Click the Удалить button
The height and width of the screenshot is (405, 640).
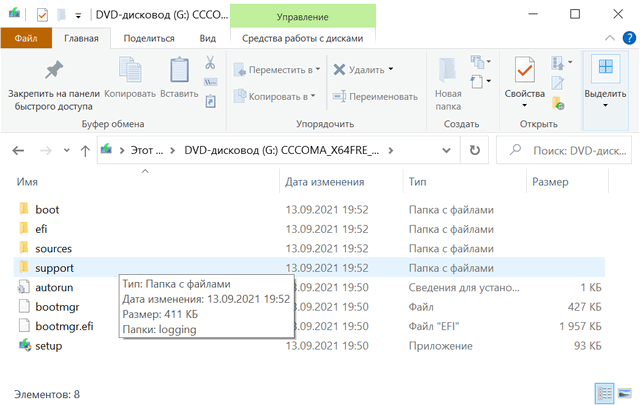(359, 70)
